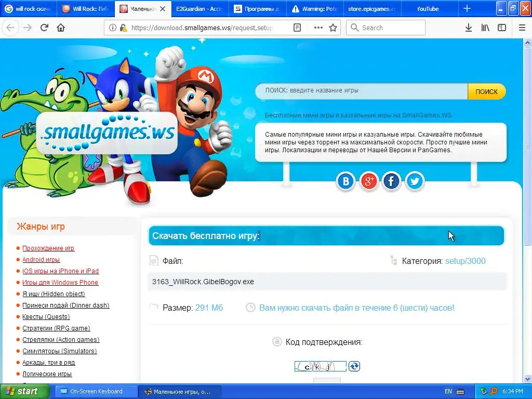Image resolution: width=532 pixels, height=399 pixels.
Task: Click the browser Search box
Action: point(386,28)
